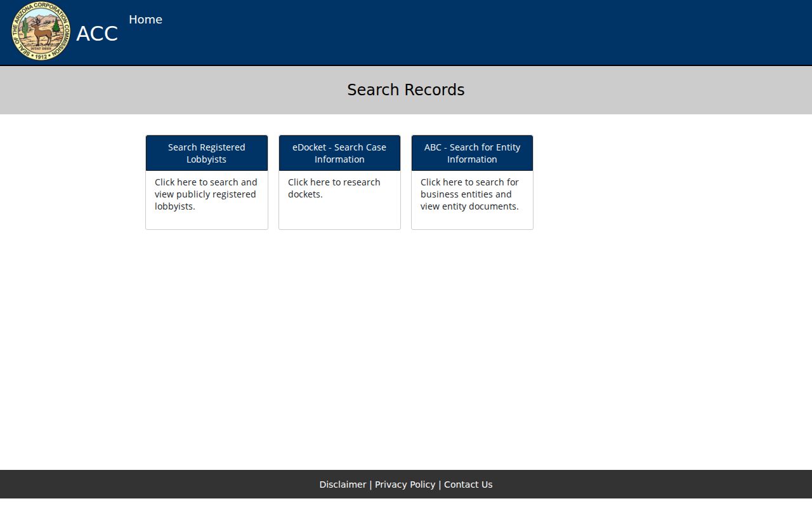Open the Home menu link
Image resolution: width=812 pixels, height=508 pixels.
pos(145,20)
